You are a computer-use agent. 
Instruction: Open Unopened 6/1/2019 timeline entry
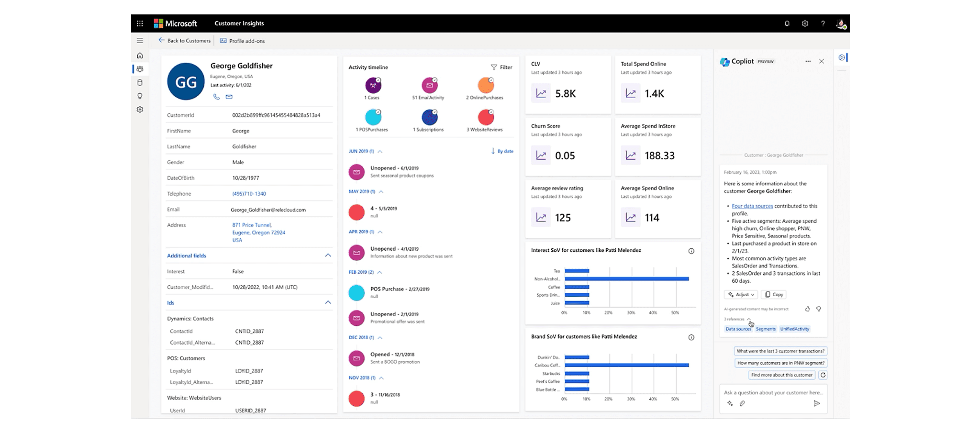[x=431, y=172]
